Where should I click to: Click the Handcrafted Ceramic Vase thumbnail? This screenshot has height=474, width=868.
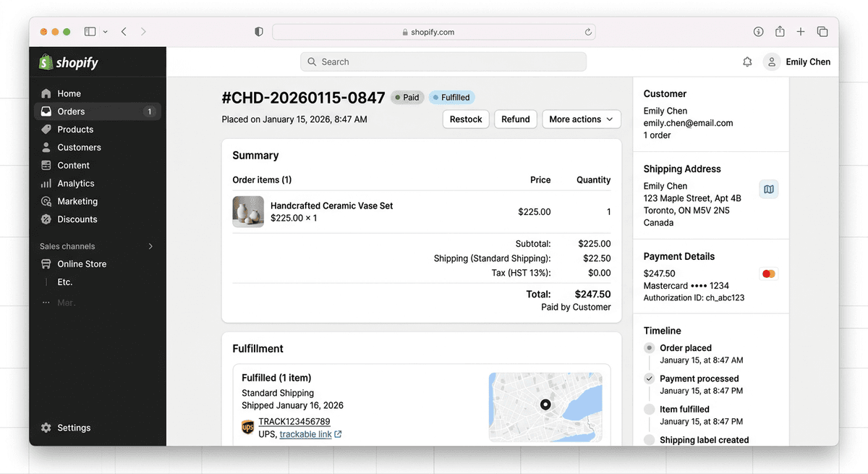(x=248, y=211)
